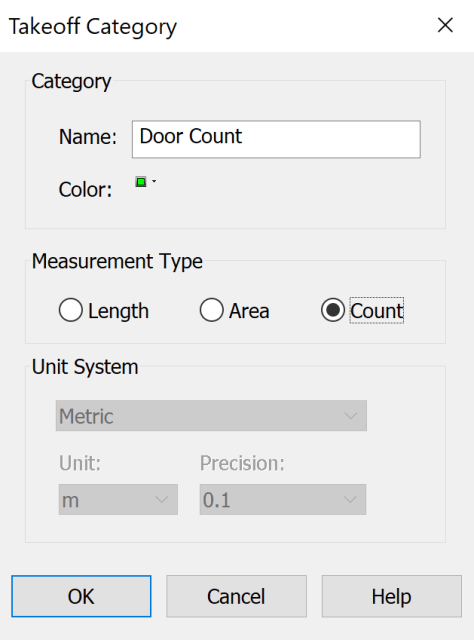This screenshot has width=474, height=640.
Task: Click the Name field containing Door Count
Action: tap(276, 139)
